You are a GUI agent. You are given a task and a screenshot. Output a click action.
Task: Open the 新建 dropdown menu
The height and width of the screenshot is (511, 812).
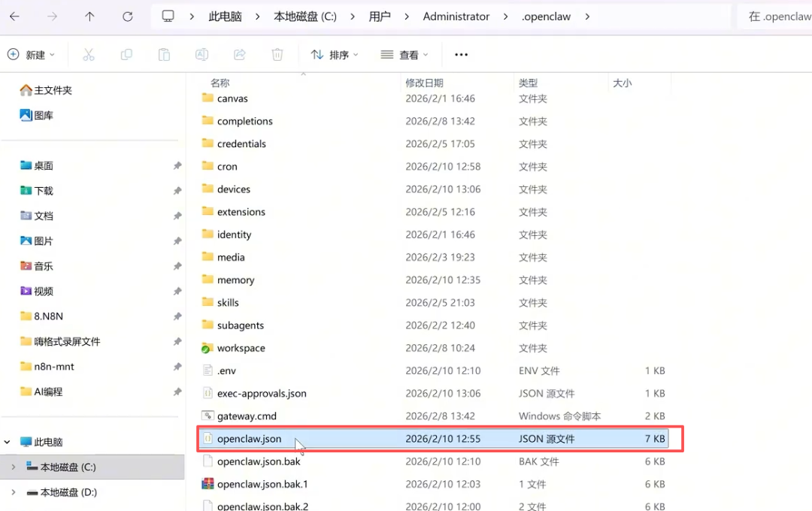click(32, 54)
